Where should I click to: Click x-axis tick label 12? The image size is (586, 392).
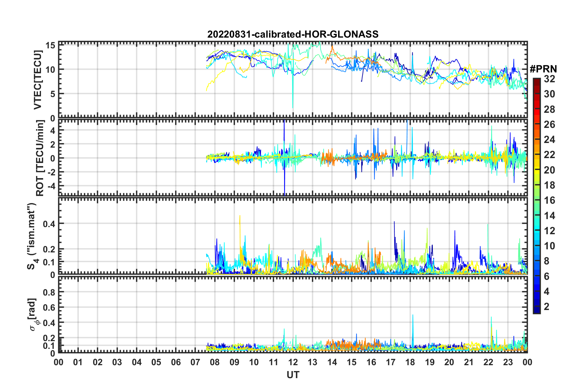click(293, 362)
